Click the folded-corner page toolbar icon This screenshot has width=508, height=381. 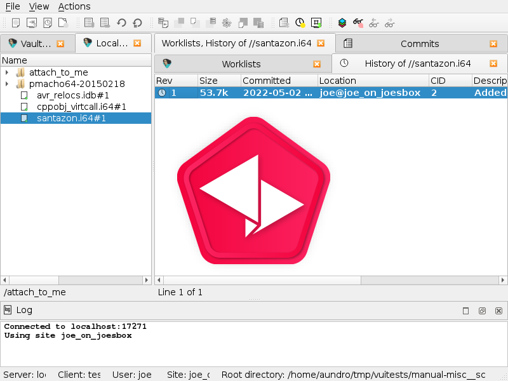(63, 23)
